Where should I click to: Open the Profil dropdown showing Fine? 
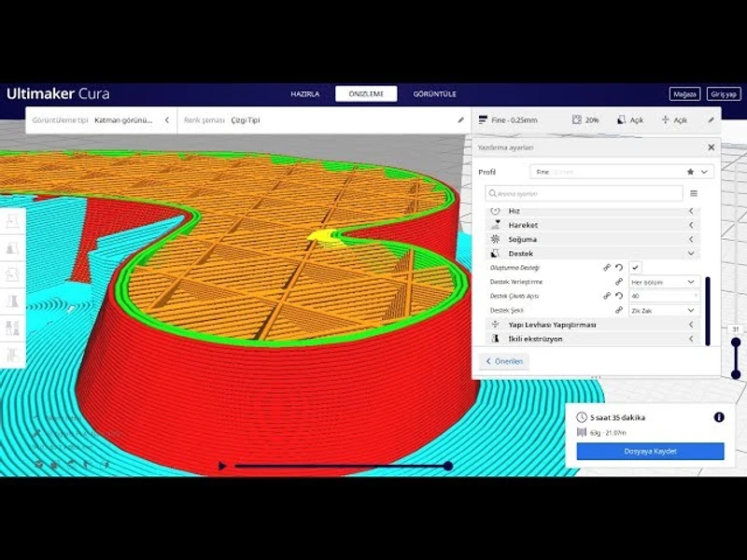click(x=622, y=172)
